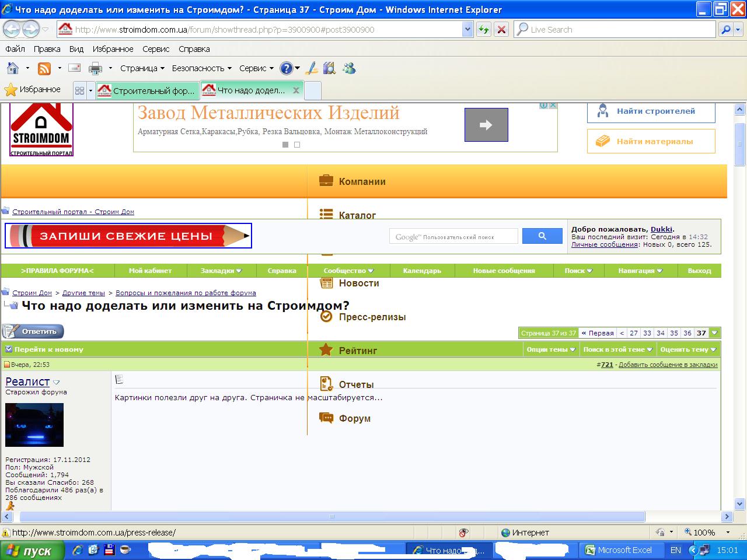Click the Stop loading red X icon
747x560 pixels.
(501, 29)
